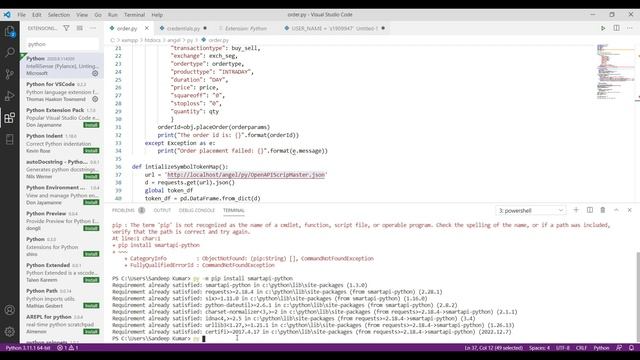The image size is (640, 360).
Task: Open the Terminal menu
Action: (x=134, y=15)
